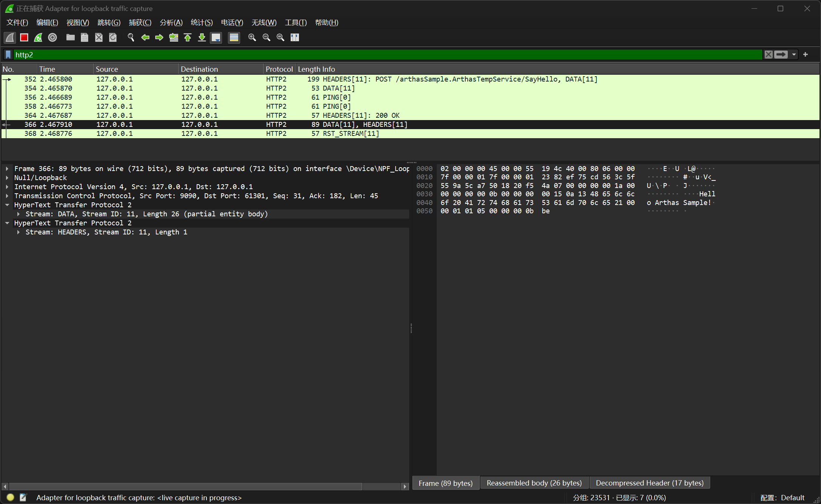
Task: Open the 捕获(C) menu
Action: pyautogui.click(x=140, y=23)
